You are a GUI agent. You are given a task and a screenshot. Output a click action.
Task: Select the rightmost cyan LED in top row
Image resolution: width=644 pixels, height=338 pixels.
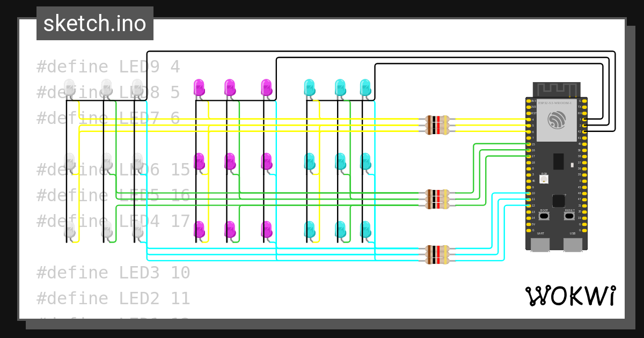[365, 87]
